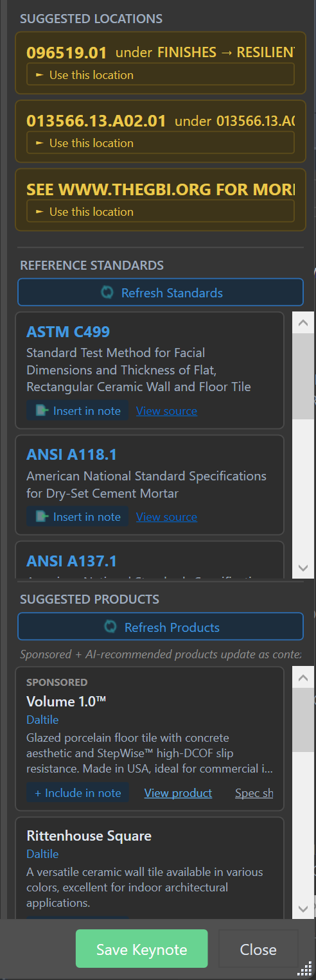Insert ANSI A118.1 in note

78,517
